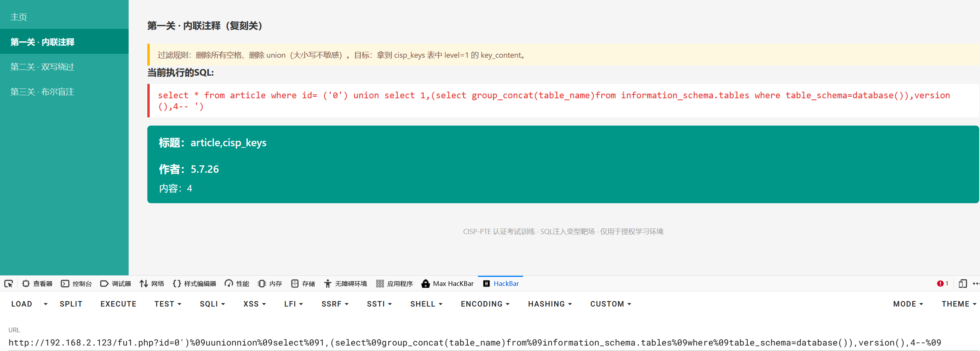The height and width of the screenshot is (351, 980).
Task: Click the result title article,cisp_keys
Action: (x=228, y=143)
